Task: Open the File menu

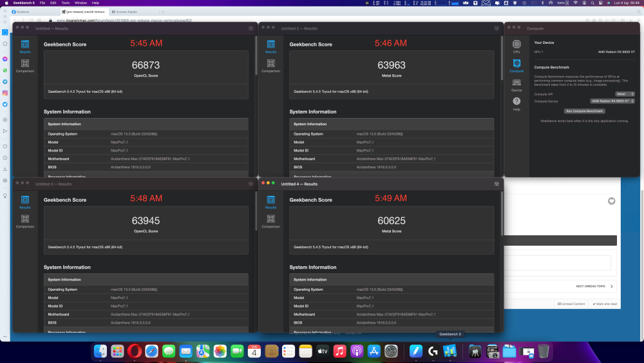Action: (x=43, y=3)
